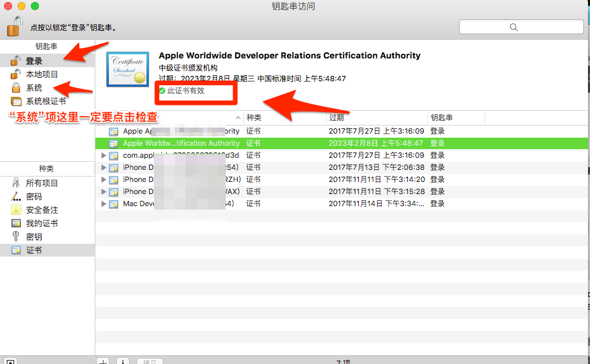Show the 密码 category
Screen dimensions: 590x364
coord(48,197)
